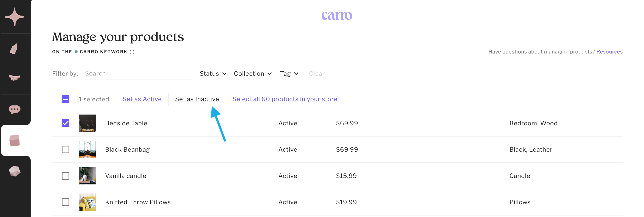Expand the Status filter dropdown
This screenshot has height=217, width=644.
[213, 74]
